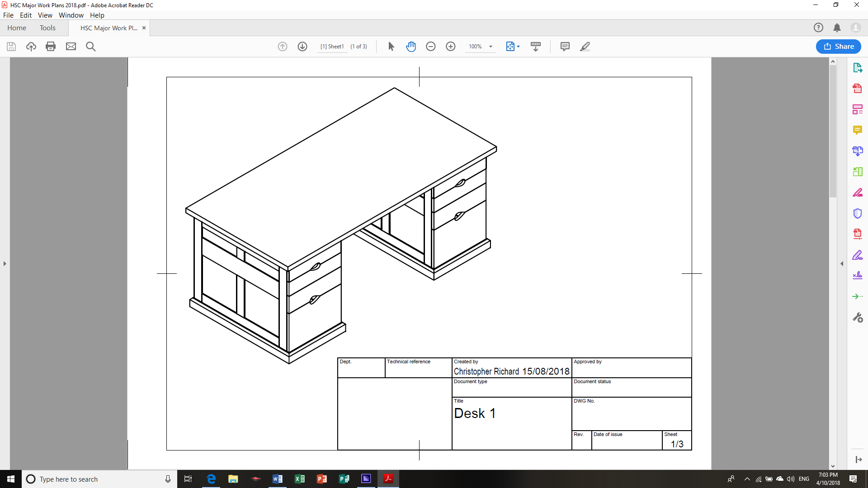The image size is (868, 488).
Task: Open Protect shield tool in right pane
Action: pyautogui.click(x=858, y=213)
